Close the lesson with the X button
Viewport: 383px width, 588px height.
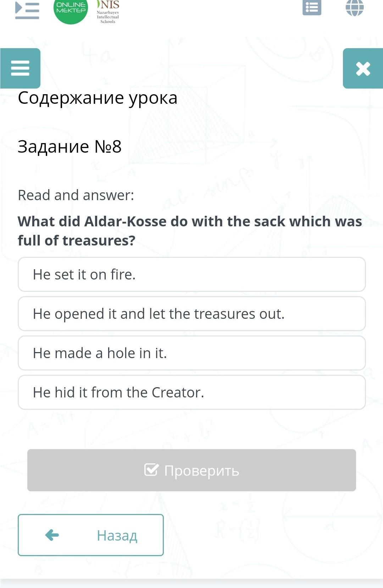tap(363, 68)
